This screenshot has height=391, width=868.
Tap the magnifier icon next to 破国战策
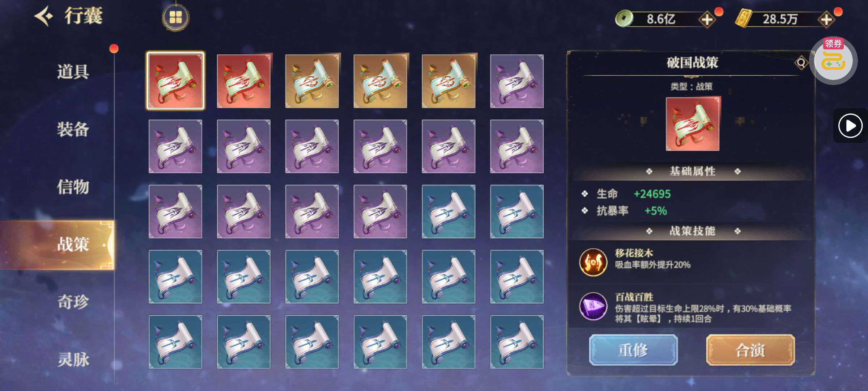click(801, 63)
